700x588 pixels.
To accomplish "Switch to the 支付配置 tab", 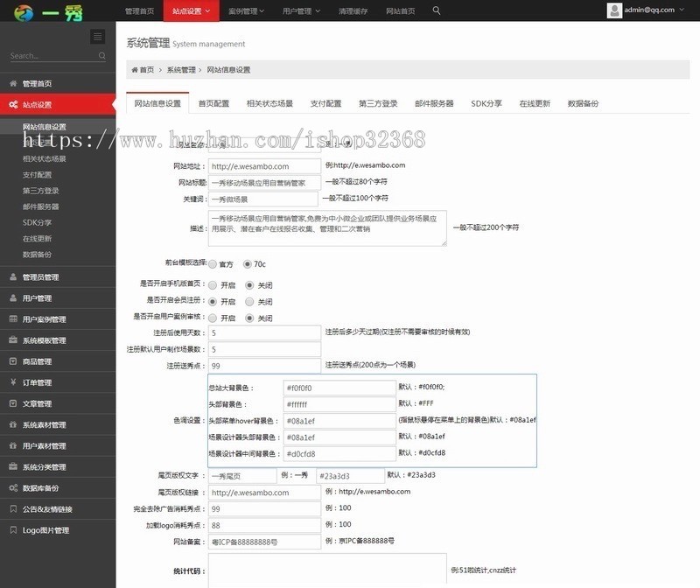I will (325, 103).
